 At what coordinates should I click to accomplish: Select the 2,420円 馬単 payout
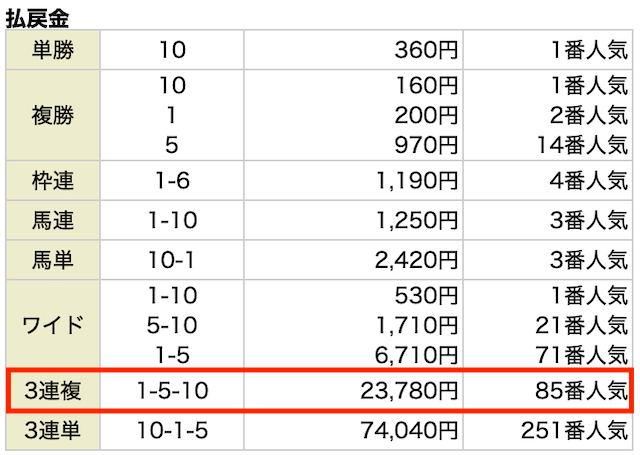coord(416,260)
